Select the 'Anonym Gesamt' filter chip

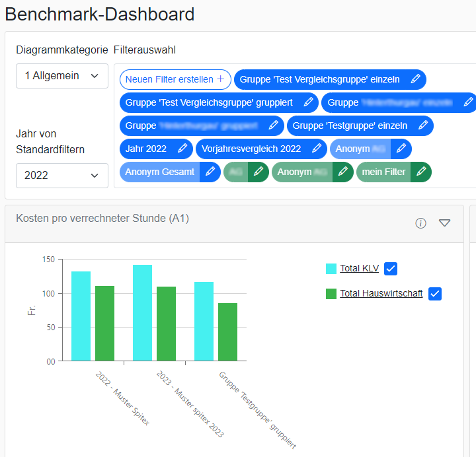pos(160,172)
